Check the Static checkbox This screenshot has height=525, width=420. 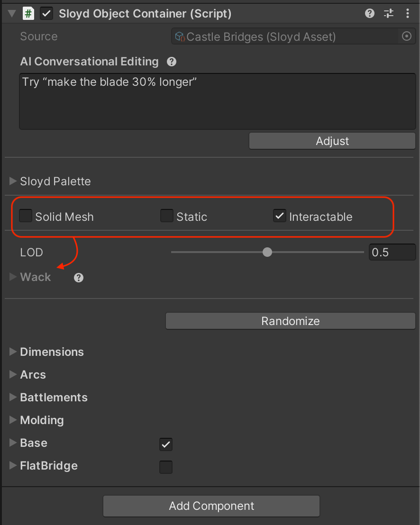tap(167, 217)
